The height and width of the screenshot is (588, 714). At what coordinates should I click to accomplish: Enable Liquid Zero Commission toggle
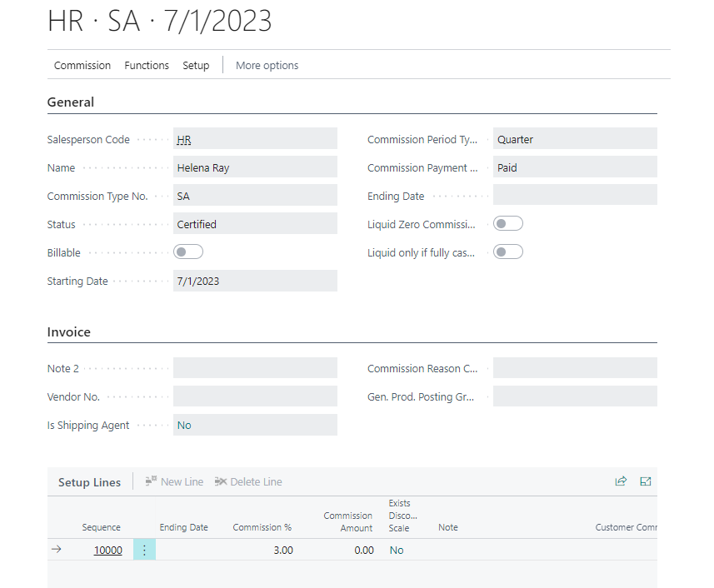(508, 224)
